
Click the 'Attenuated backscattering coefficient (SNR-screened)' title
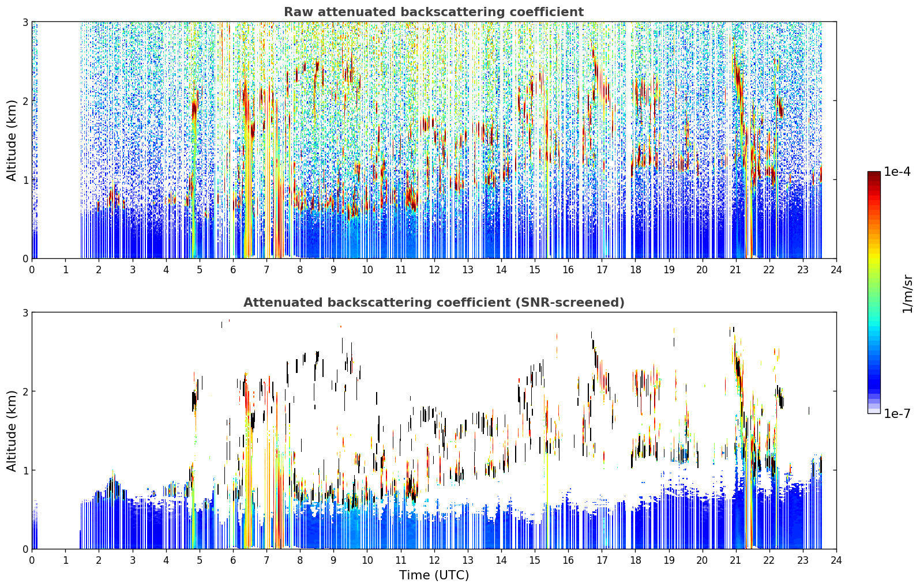click(x=434, y=303)
